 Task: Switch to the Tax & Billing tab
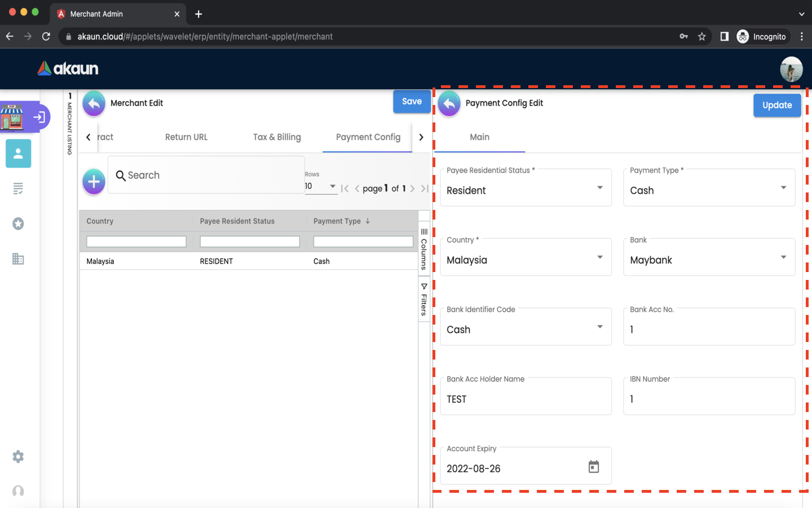277,137
